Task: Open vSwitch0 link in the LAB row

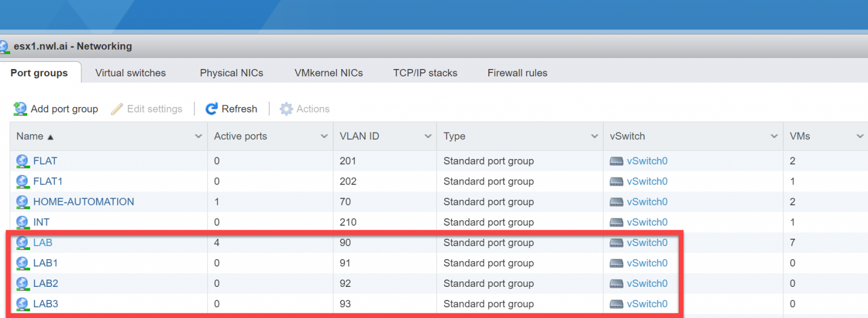Action: pos(647,243)
